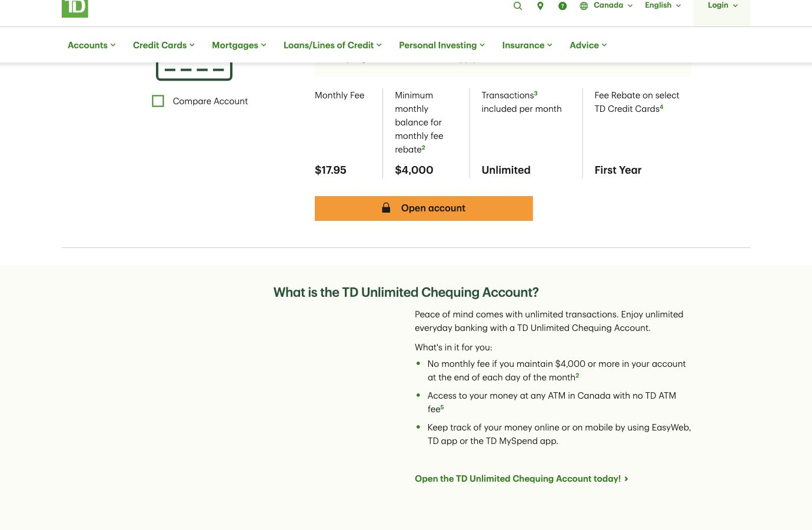Click the chequing card illustration icon
Screen dimensions: 812x530
pyautogui.click(x=194, y=71)
